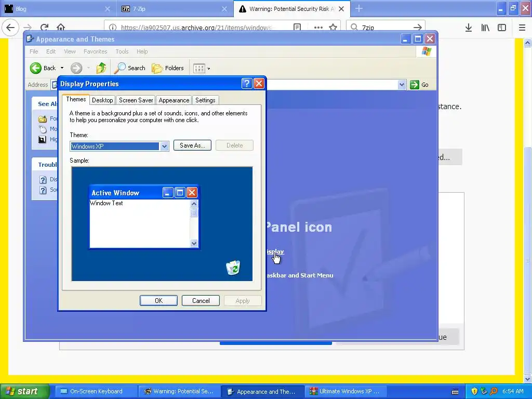Switch to Warning: Potential Se... taskbar item

(x=179, y=391)
